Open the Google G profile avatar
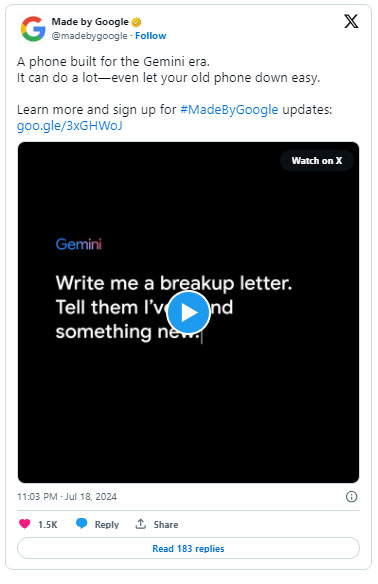Image resolution: width=378 pixels, height=584 pixels. 33,29
